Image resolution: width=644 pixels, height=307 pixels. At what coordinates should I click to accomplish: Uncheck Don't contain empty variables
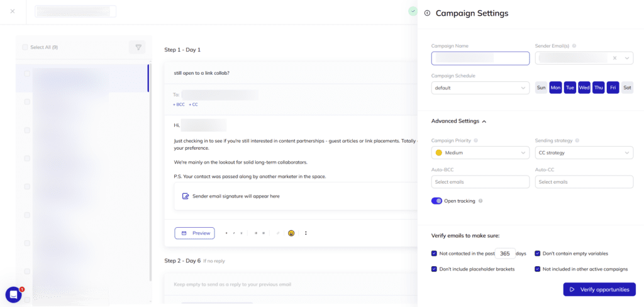pyautogui.click(x=538, y=254)
